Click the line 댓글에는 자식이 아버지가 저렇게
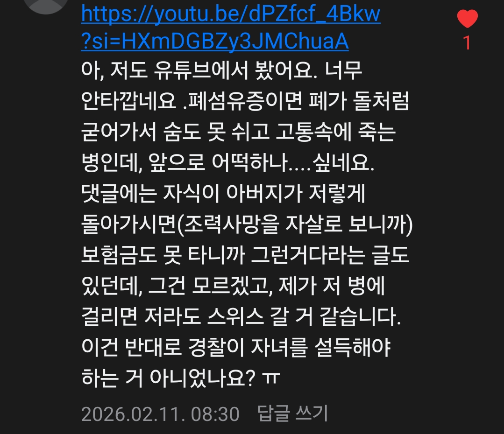 point(223,193)
